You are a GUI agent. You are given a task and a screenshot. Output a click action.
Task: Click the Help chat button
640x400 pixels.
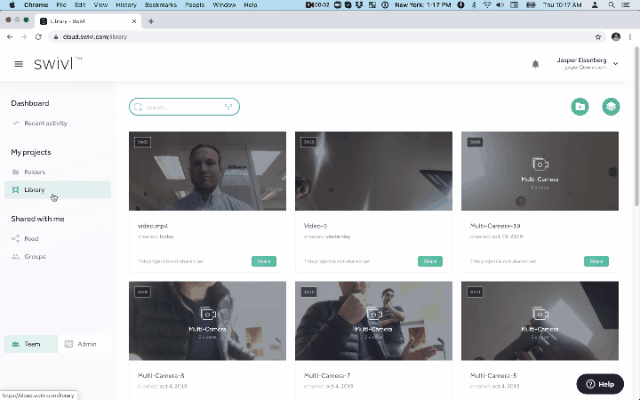600,384
